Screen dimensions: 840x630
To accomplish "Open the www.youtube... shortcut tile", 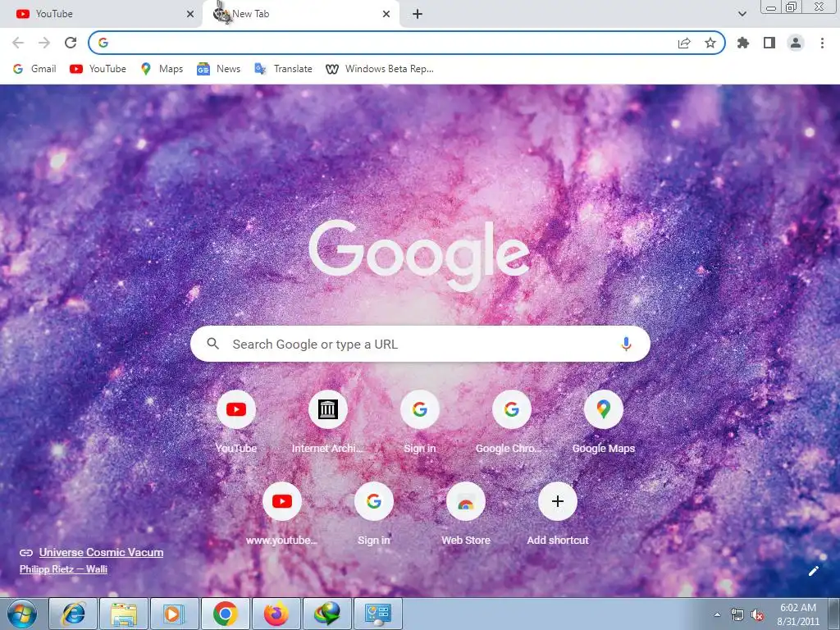I will pos(282,514).
